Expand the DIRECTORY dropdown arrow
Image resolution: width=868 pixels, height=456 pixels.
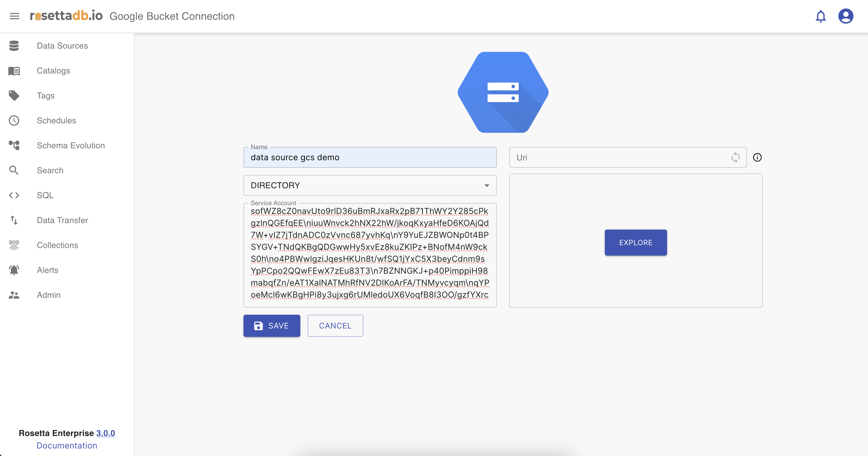pyautogui.click(x=487, y=185)
